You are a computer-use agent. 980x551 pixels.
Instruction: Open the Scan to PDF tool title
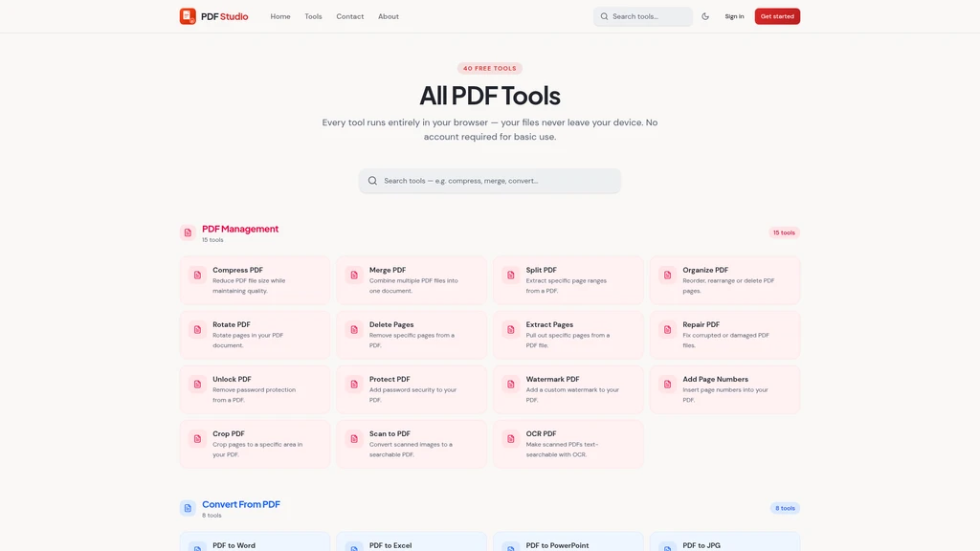tap(390, 433)
